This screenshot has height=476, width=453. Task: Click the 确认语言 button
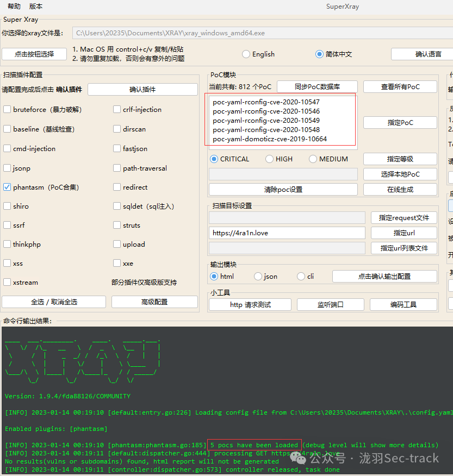click(421, 54)
